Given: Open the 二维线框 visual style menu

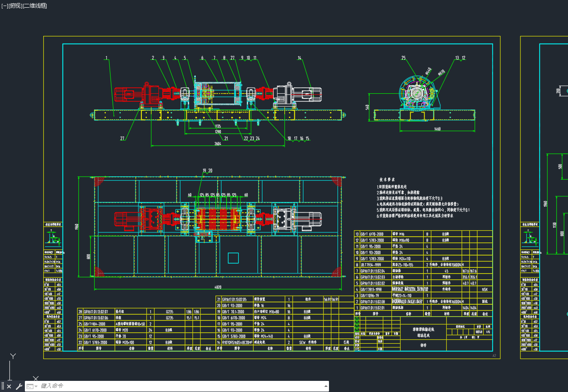Looking at the screenshot, I should [35, 6].
